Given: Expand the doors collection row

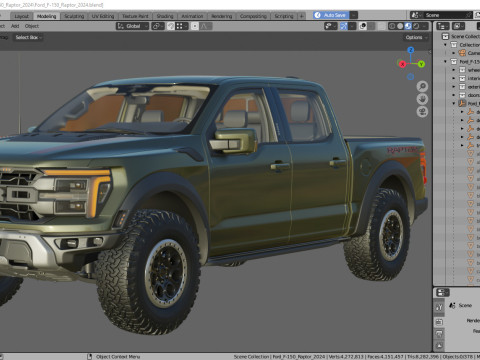Looking at the screenshot, I should pyautogui.click(x=454, y=95).
